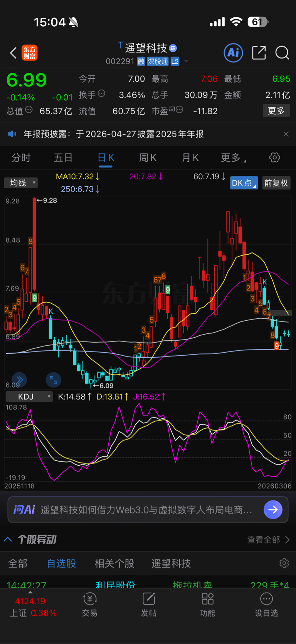Select the 自选股 filter tab

61,563
